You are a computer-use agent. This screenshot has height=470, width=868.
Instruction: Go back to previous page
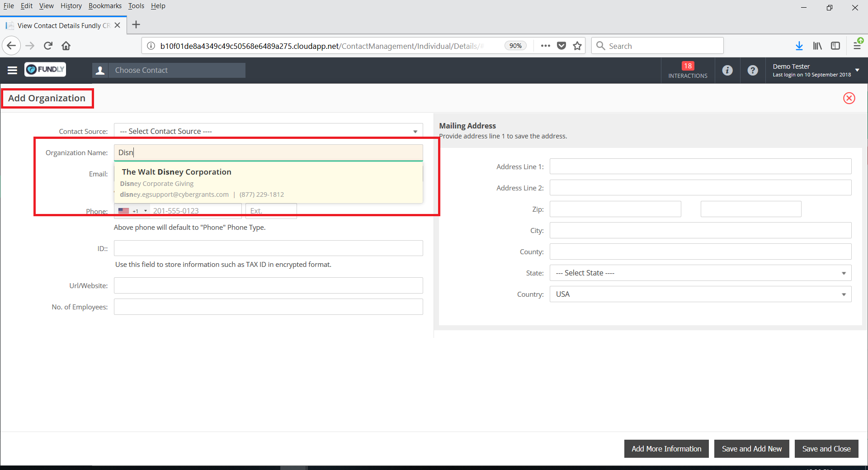coord(11,46)
